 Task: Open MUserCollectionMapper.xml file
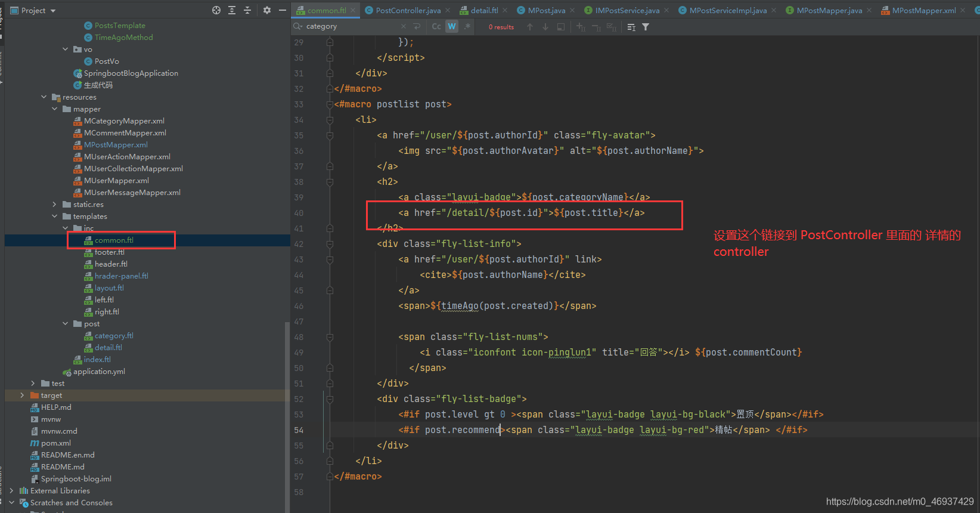coord(134,169)
